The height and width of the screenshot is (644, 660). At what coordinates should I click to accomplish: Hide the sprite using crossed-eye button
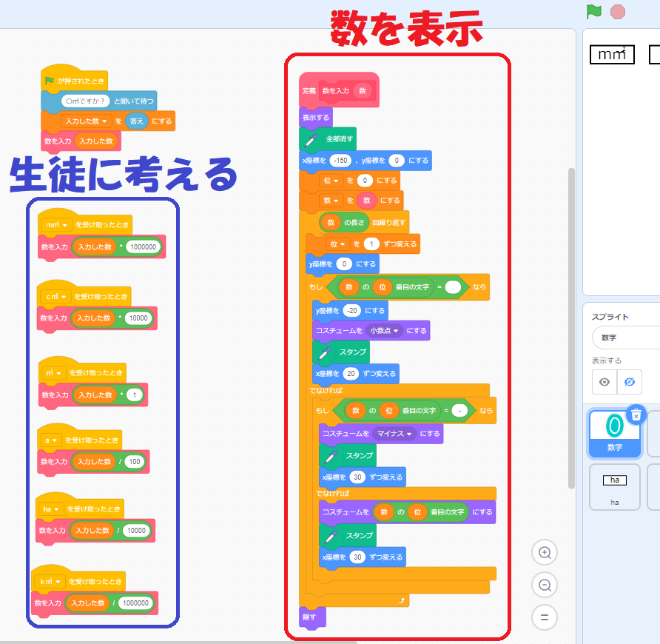click(630, 382)
